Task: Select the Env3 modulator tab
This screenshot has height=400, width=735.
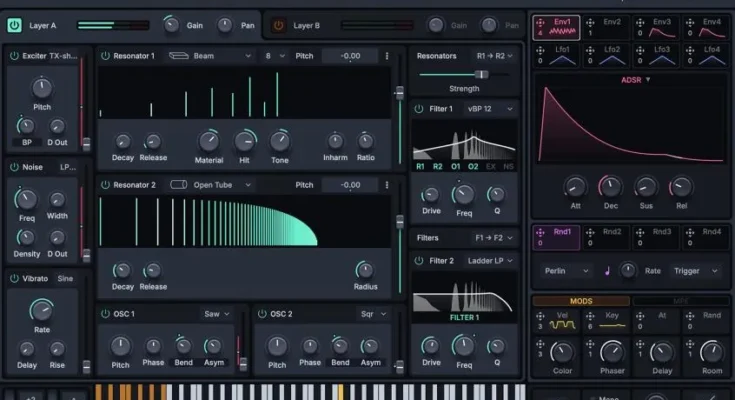Action: tap(656, 27)
